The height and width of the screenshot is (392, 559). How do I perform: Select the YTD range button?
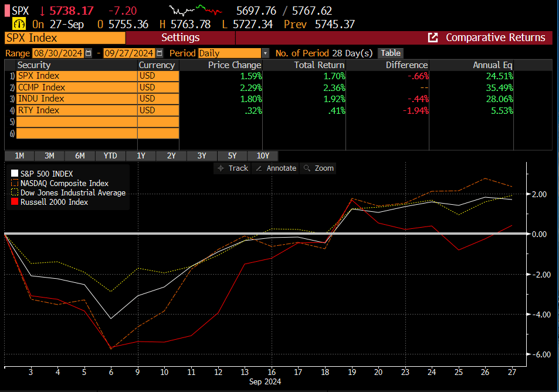(x=110, y=156)
